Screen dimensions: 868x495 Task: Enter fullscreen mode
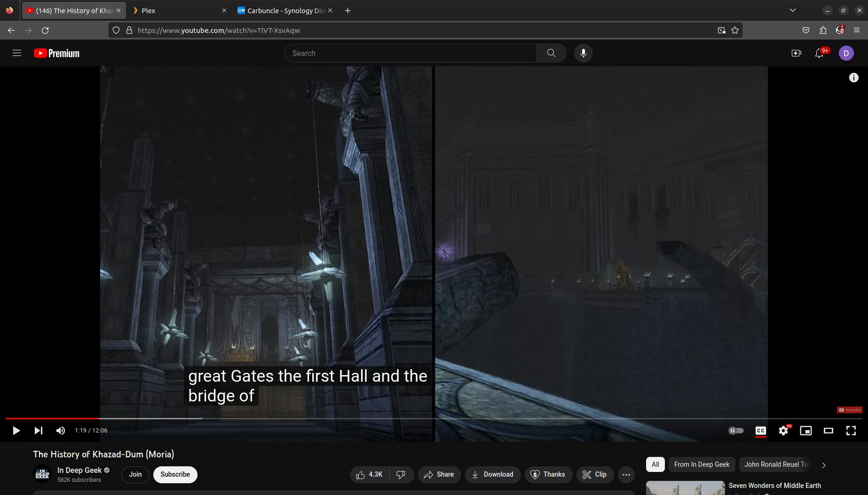[x=851, y=431]
